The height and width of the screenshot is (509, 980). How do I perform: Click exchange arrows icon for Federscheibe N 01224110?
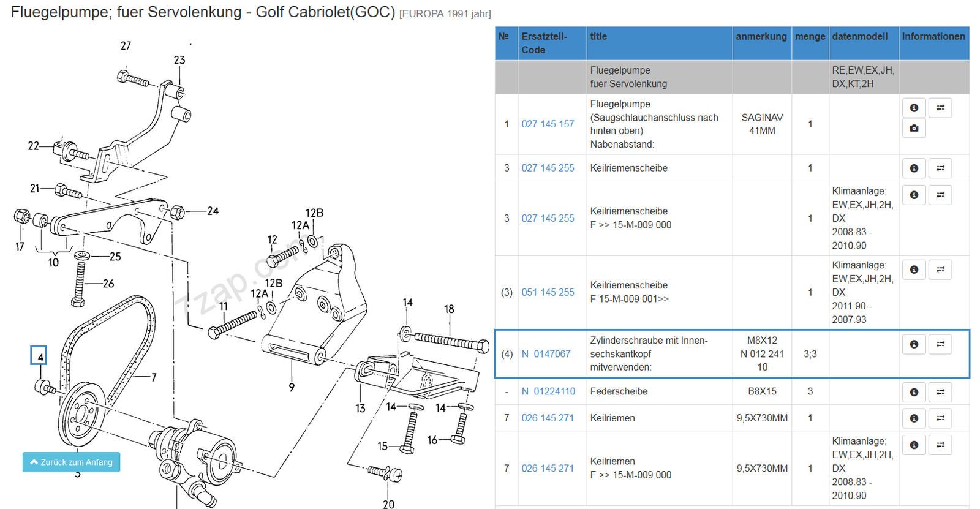point(940,392)
